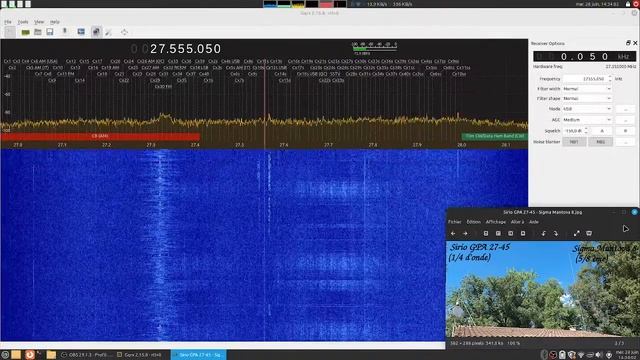
Task: Open the orange Firefox-like launcher in taskbar
Action: (x=29, y=354)
